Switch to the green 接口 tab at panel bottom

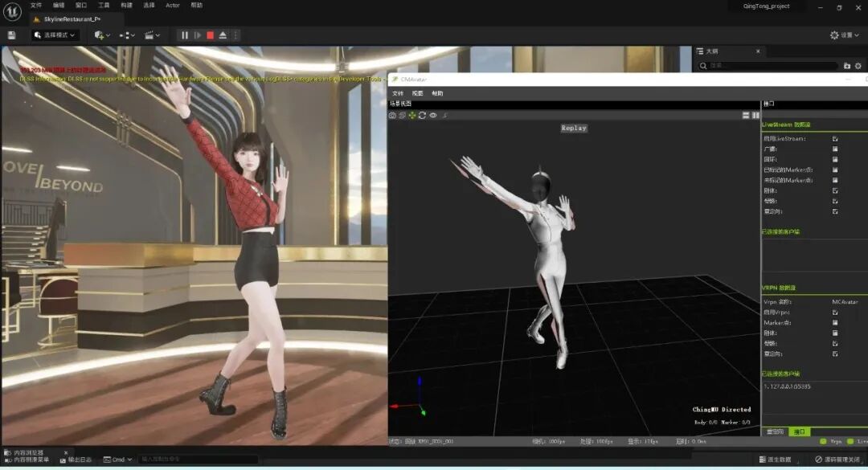(x=799, y=431)
